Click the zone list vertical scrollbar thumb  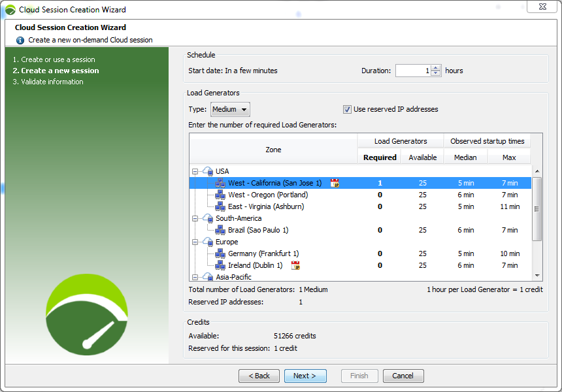pyautogui.click(x=537, y=209)
